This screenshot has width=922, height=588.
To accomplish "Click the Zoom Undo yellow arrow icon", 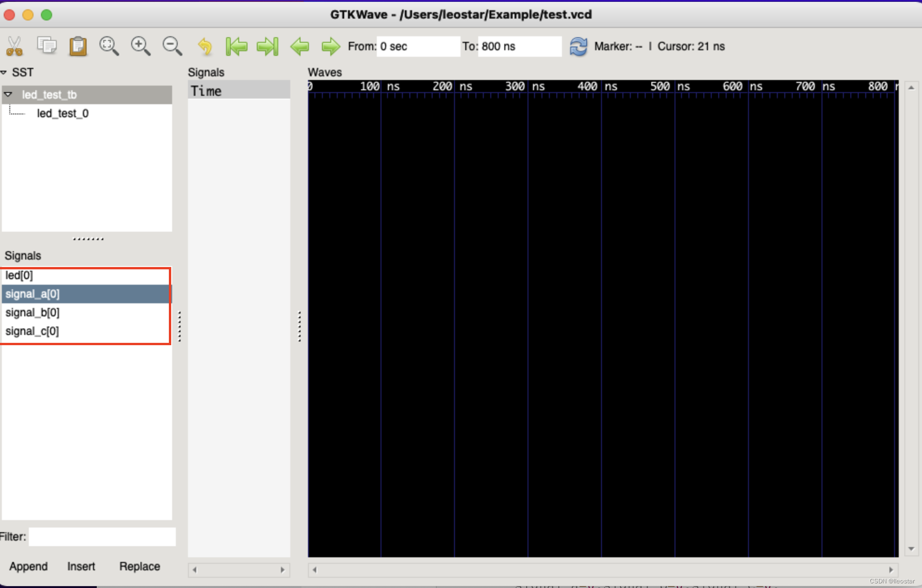I will (205, 46).
